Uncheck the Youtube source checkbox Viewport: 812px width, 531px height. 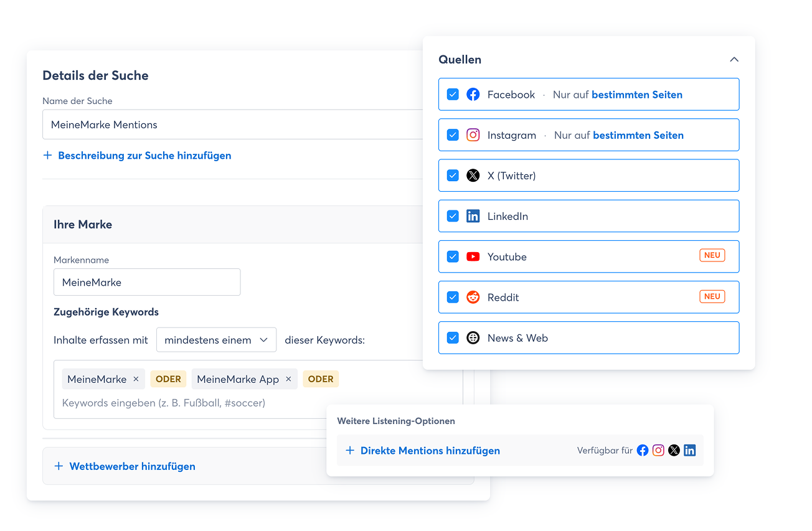click(x=453, y=256)
